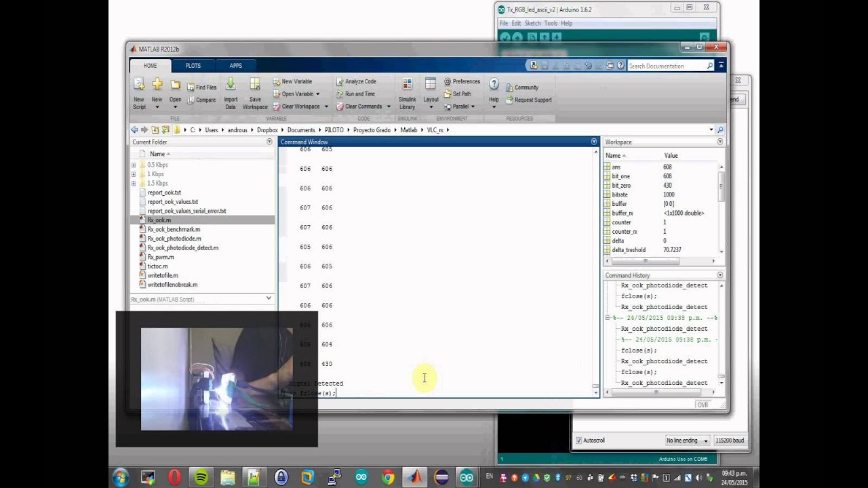Click the browse for folder icon
This screenshot has height=488, width=868.
click(165, 129)
